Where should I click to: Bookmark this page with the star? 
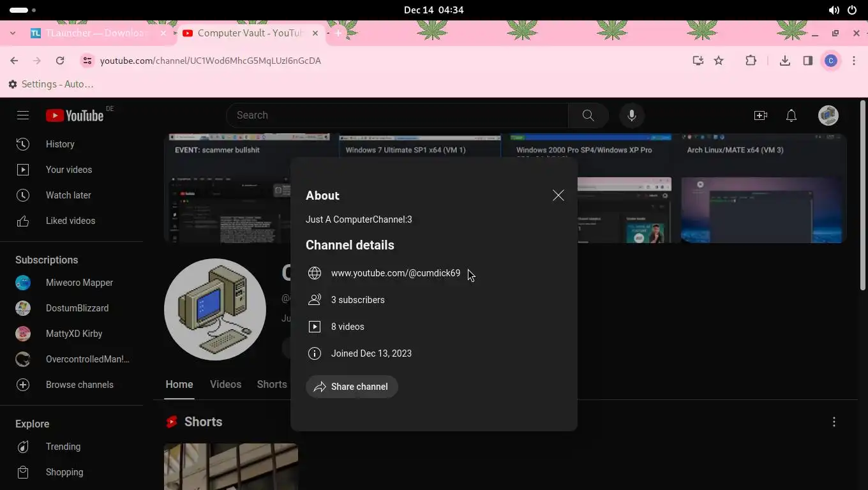click(x=719, y=61)
